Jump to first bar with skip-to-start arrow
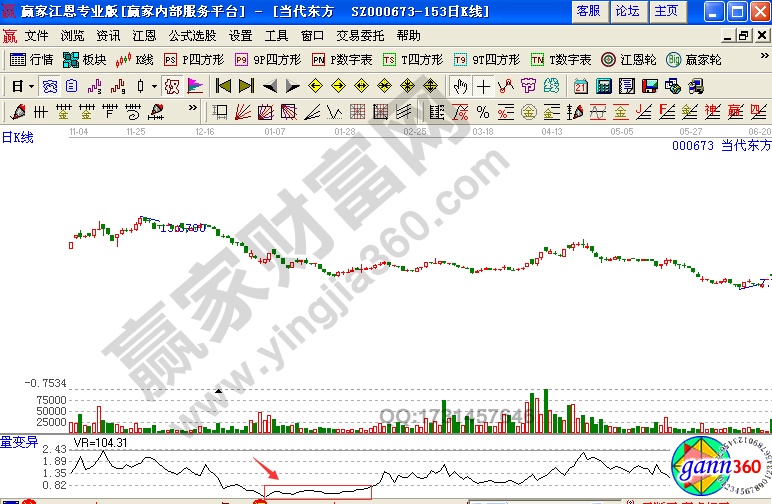 223,86
